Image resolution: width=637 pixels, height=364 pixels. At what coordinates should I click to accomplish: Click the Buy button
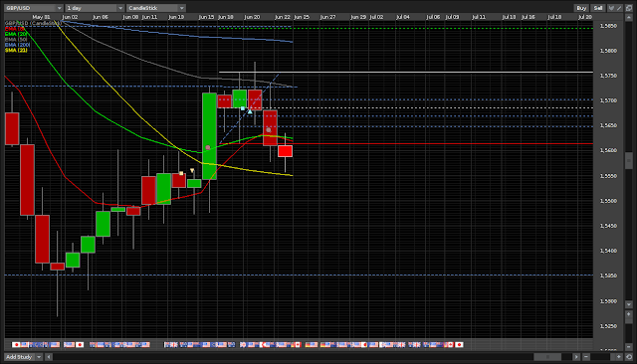point(581,8)
